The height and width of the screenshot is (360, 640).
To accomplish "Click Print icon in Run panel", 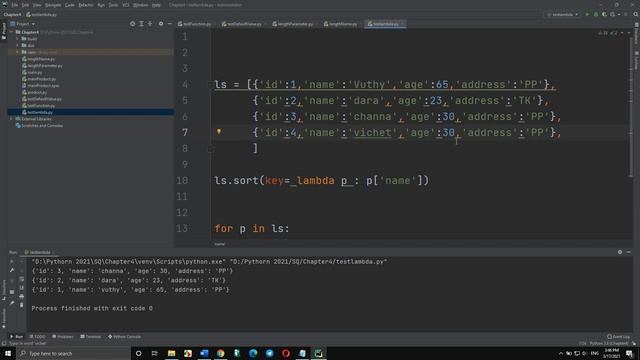I will point(22,296).
